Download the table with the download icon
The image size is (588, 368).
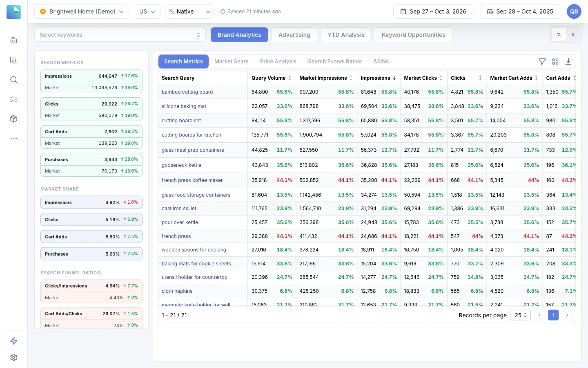click(x=568, y=61)
